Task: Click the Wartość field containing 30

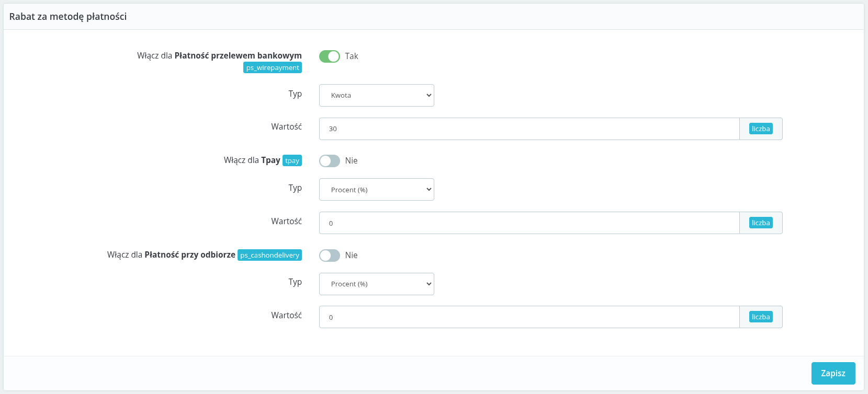Action: (x=528, y=129)
